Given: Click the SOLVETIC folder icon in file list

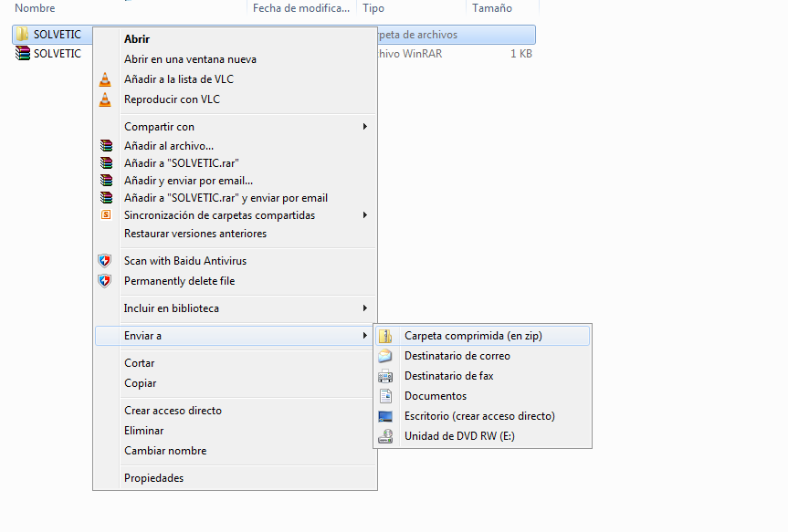Looking at the screenshot, I should tap(22, 34).
